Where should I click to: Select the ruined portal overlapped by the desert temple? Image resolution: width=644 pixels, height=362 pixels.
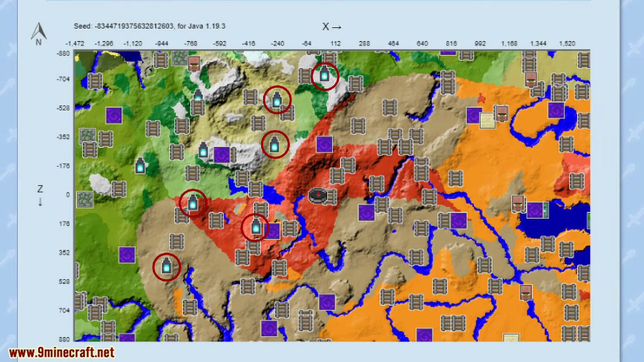[474, 115]
